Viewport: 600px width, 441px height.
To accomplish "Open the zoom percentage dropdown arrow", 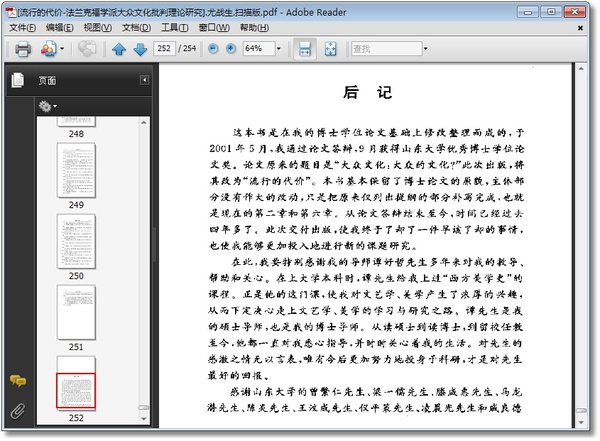I will pos(279,49).
